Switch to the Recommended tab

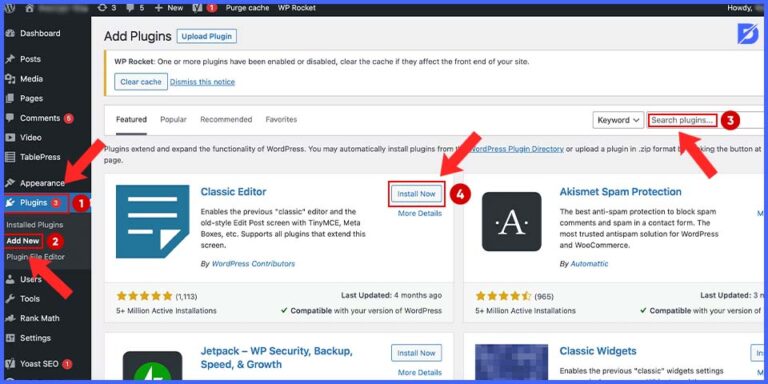[226, 120]
